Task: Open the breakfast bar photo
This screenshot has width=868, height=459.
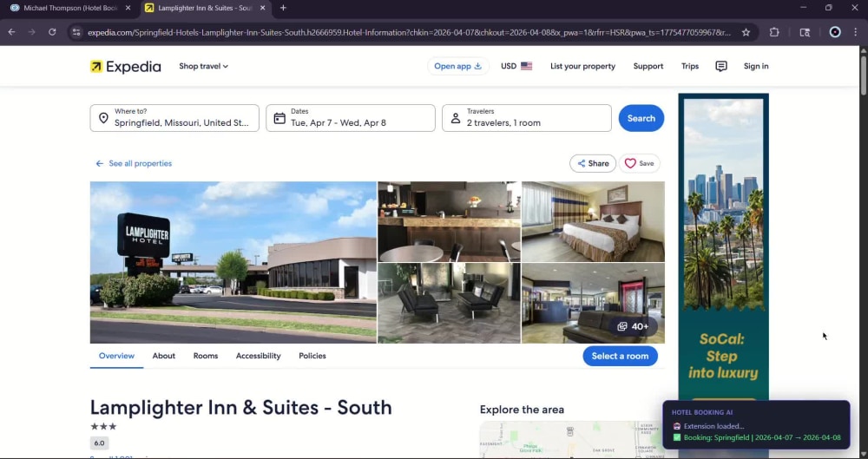Action: click(449, 221)
